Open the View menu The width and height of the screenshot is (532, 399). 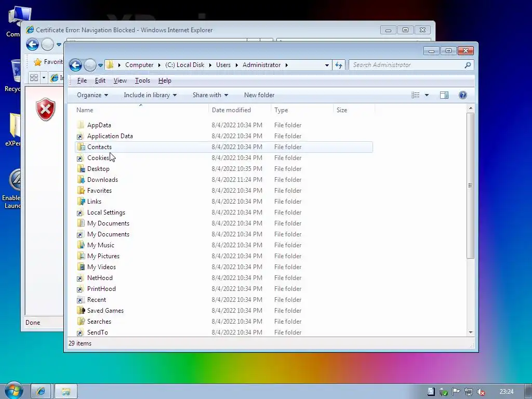[120, 81]
